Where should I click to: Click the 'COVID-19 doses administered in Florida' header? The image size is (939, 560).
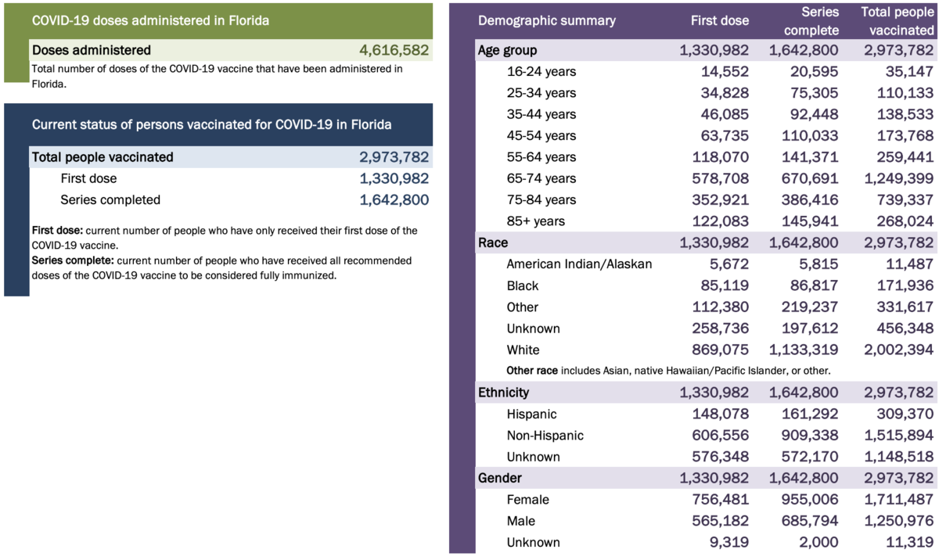tap(150, 21)
